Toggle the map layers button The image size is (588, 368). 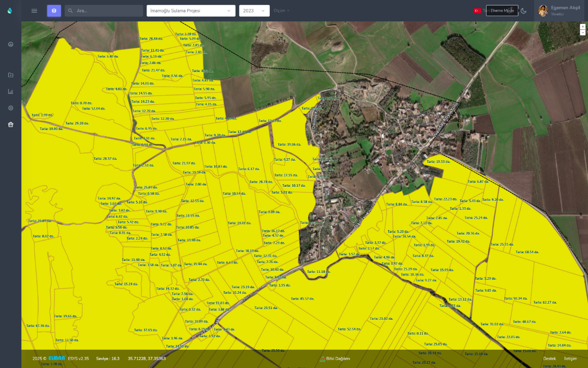(54, 11)
